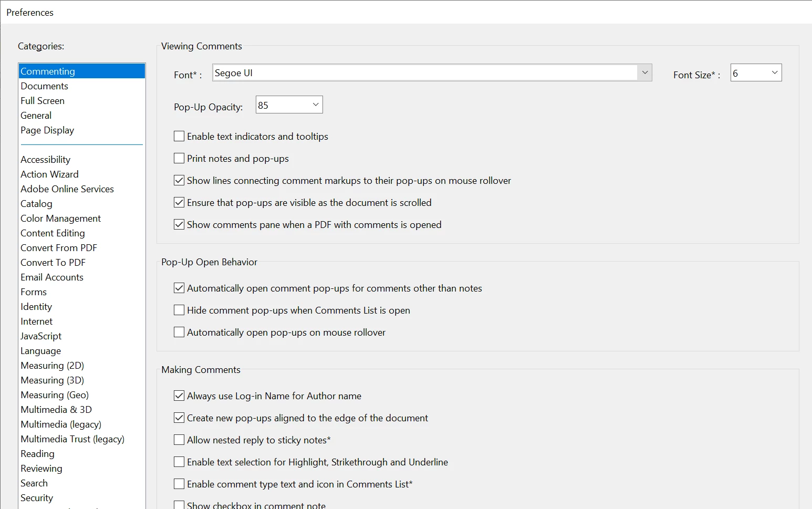The width and height of the screenshot is (812, 509).
Task: Select Identity category
Action: tap(82, 307)
